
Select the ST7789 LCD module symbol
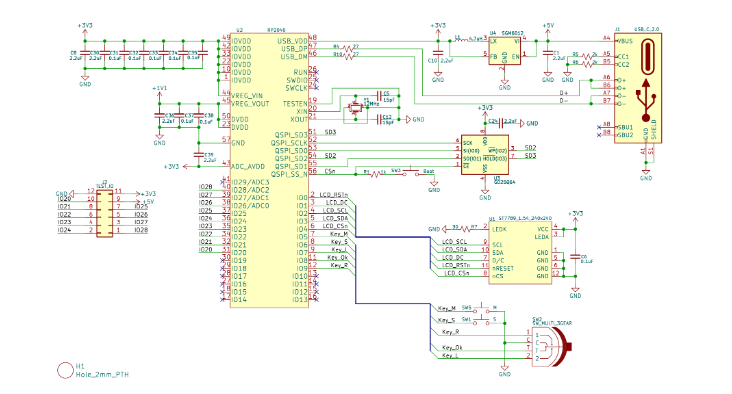click(x=520, y=253)
